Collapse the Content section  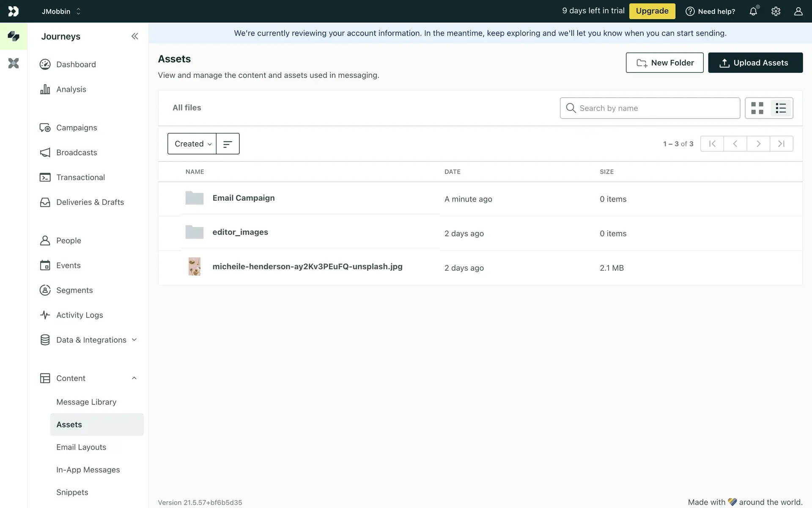pos(134,378)
